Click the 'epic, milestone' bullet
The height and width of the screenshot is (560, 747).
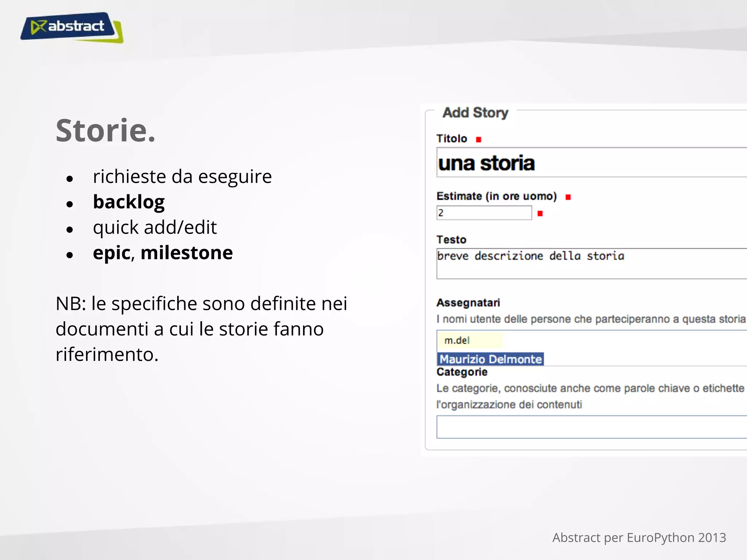click(x=163, y=253)
